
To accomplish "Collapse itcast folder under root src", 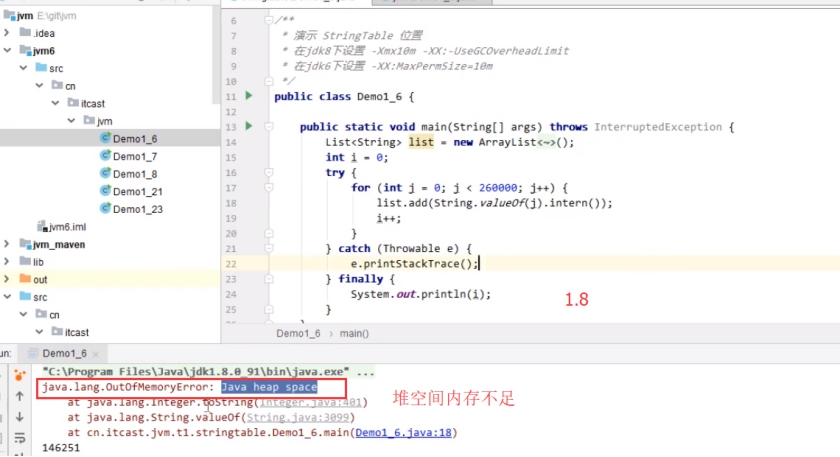I will [x=39, y=332].
